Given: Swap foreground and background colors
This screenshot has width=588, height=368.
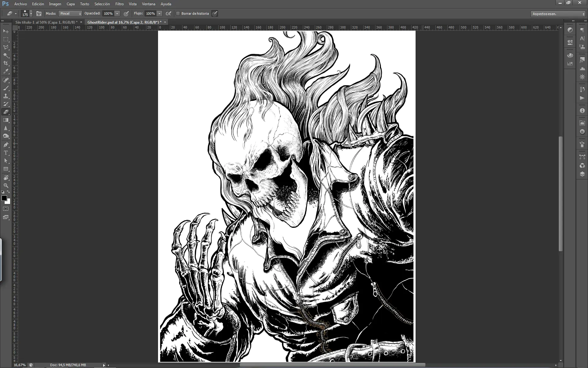Looking at the screenshot, I should tap(9, 192).
